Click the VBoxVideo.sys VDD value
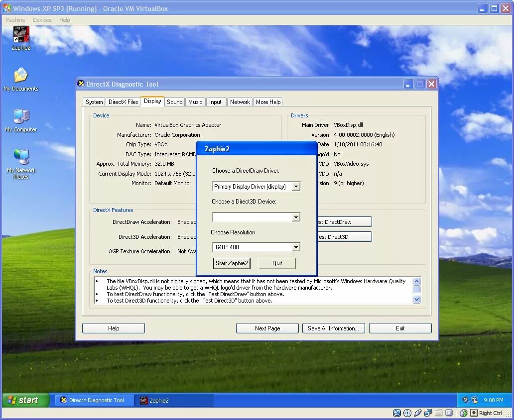The width and height of the screenshot is (514, 420). point(351,164)
